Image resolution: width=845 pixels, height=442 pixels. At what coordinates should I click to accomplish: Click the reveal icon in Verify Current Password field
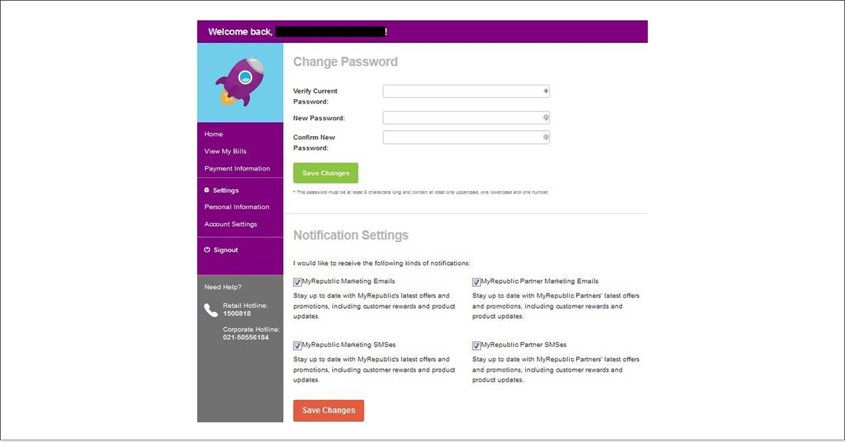click(545, 91)
